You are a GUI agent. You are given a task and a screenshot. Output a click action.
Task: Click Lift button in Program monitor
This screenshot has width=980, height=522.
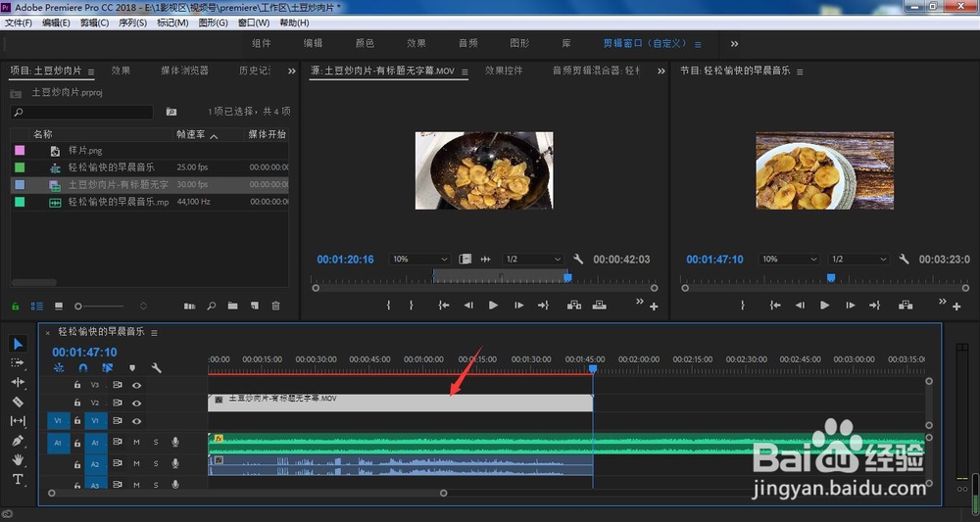point(905,306)
